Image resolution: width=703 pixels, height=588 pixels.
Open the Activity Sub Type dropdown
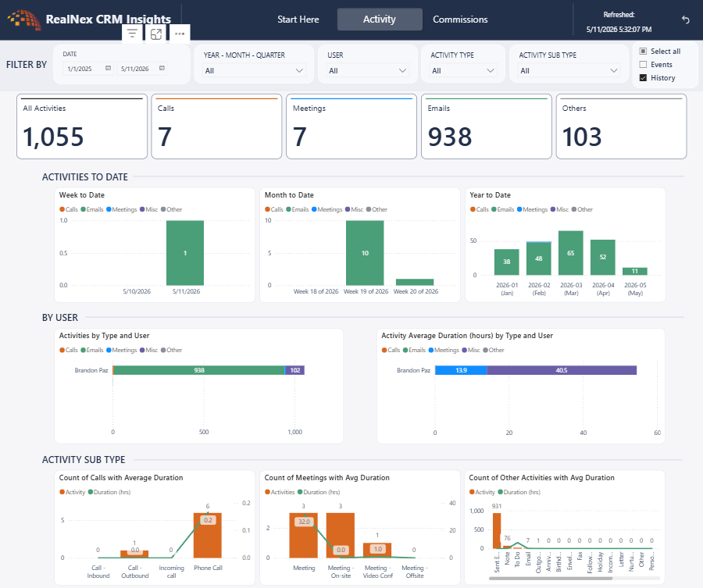point(569,70)
